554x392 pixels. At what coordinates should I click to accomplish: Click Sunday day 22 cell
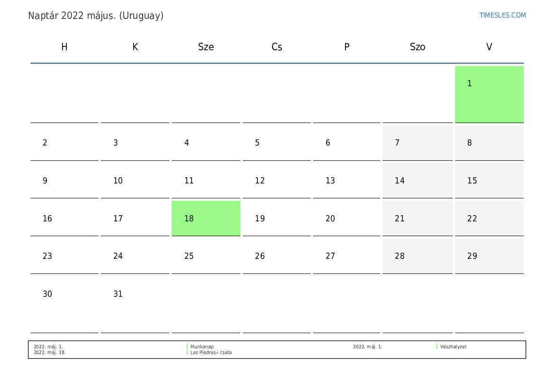coord(489,218)
